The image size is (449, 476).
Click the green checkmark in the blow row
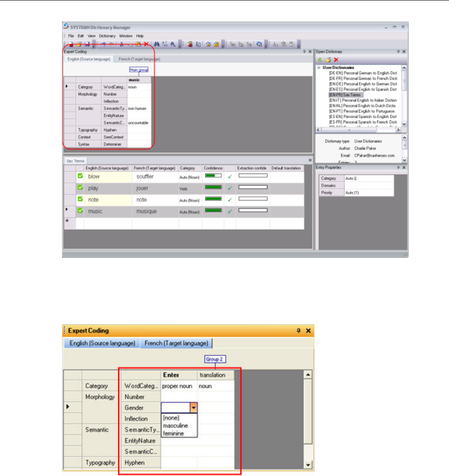(x=230, y=176)
